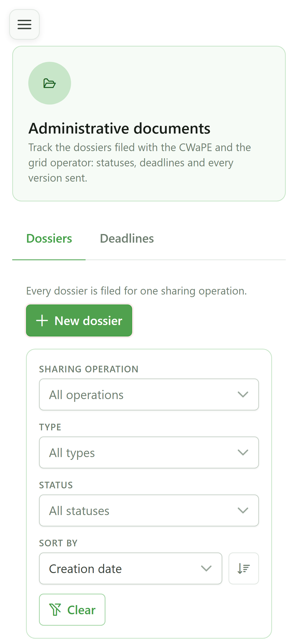Open the All types dropdown

point(149,452)
